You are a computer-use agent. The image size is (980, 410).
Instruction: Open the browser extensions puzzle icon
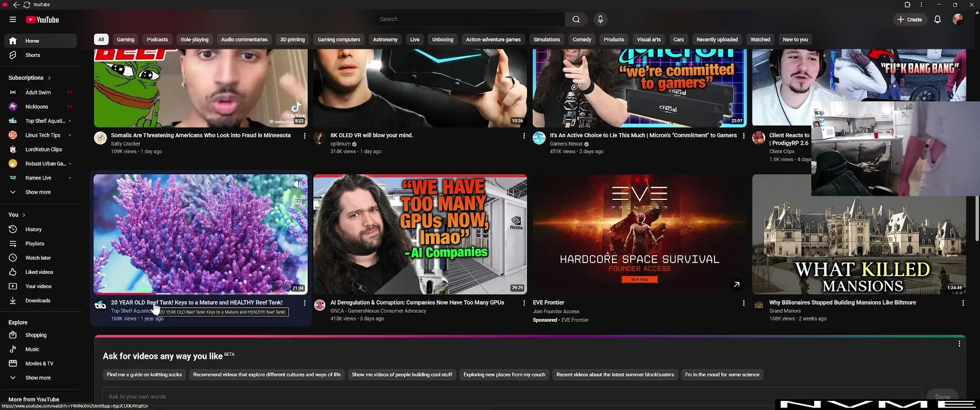pos(908,5)
